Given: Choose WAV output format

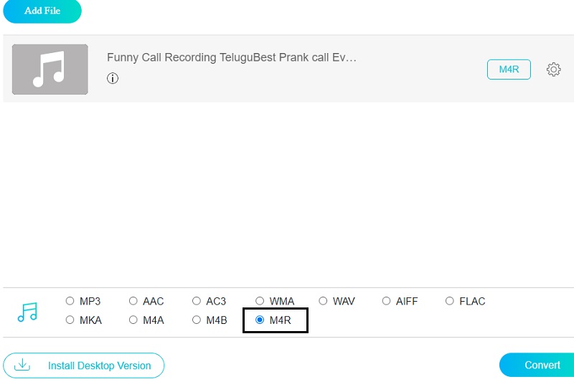Looking at the screenshot, I should pyautogui.click(x=324, y=301).
